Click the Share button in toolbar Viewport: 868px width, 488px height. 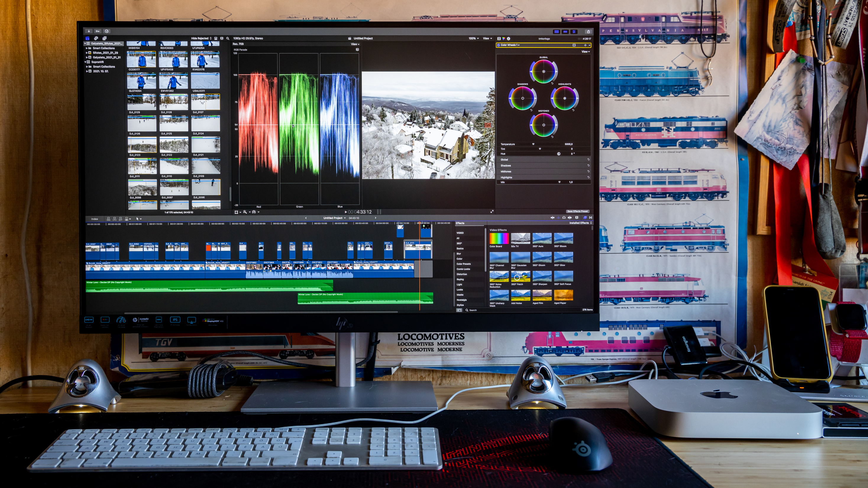[x=588, y=32]
